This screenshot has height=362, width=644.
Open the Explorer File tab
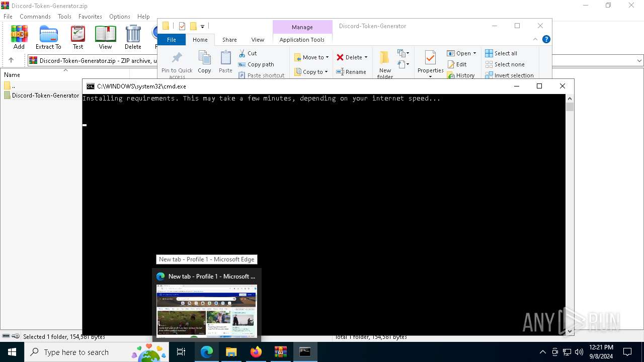(172, 40)
